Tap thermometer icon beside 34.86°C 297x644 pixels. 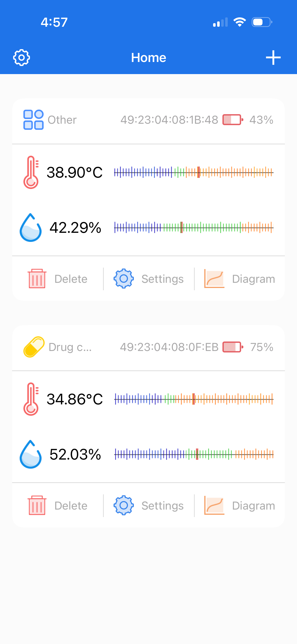point(31,399)
